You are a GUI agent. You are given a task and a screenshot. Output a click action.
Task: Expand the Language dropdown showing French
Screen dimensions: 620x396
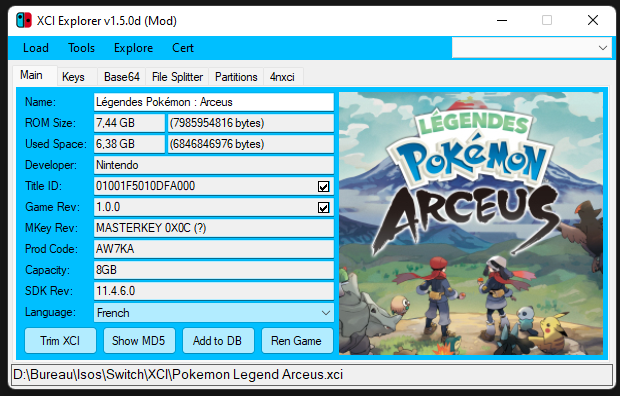(214, 313)
